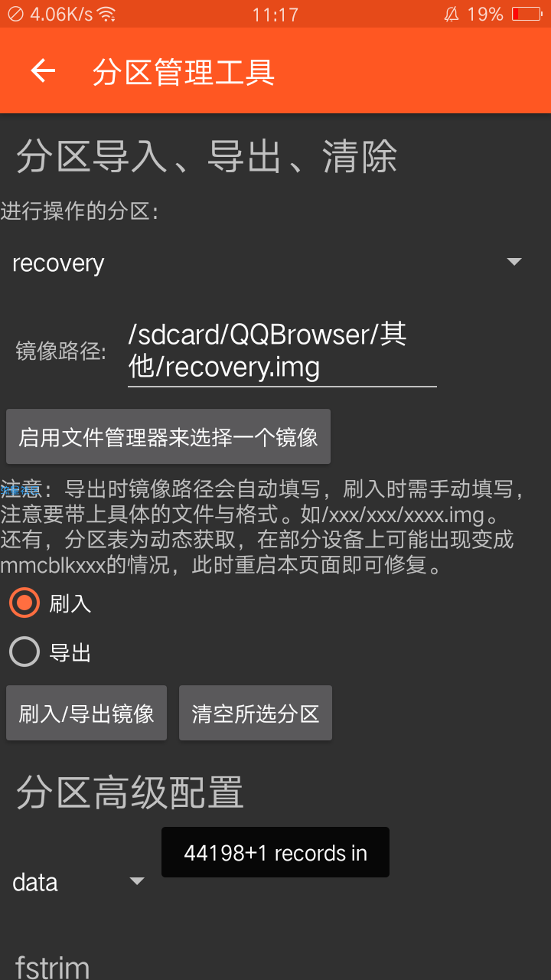Select the 导出 radio button

click(24, 652)
